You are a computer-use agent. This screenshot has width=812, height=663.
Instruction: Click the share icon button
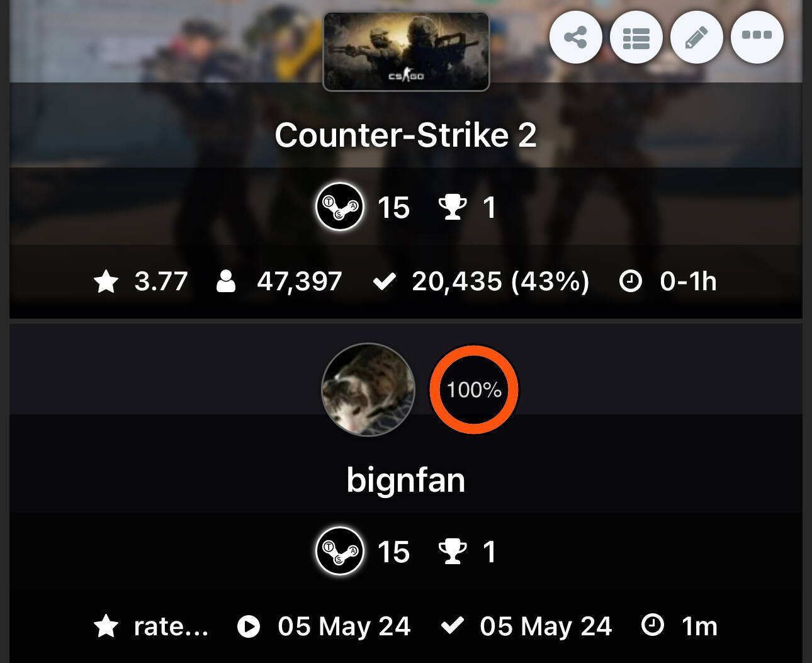pyautogui.click(x=575, y=38)
